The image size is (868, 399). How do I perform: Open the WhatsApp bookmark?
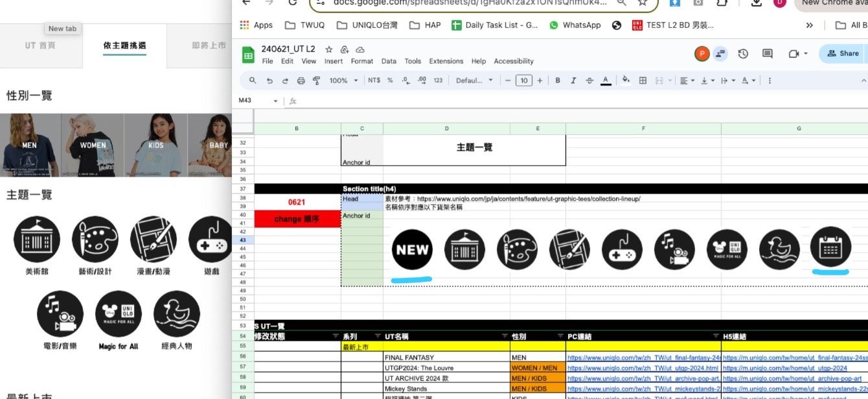pos(575,25)
